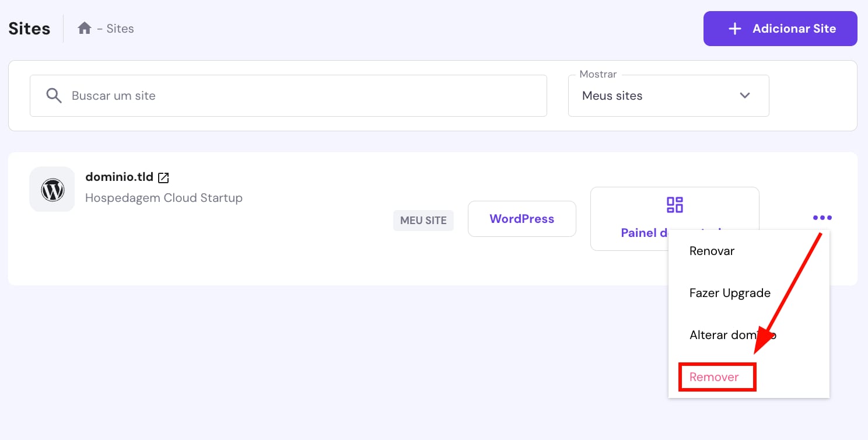Click the MEU SITE badge
This screenshot has width=868, height=440.
(x=423, y=221)
